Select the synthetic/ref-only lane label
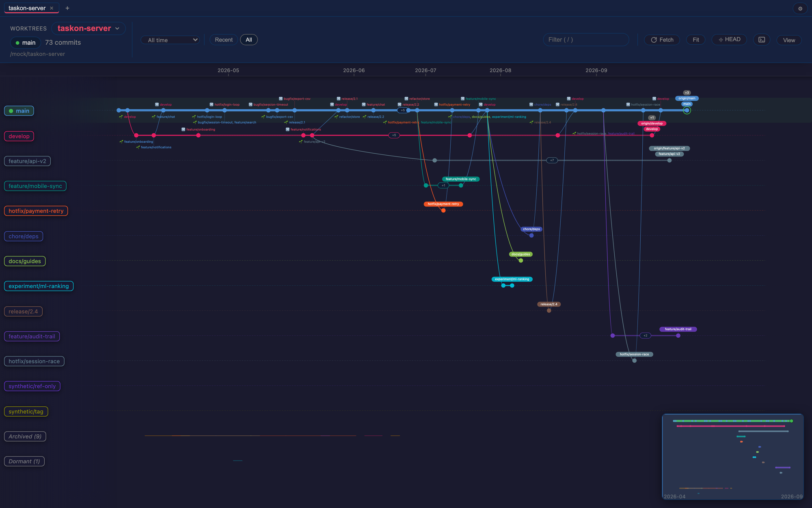Image resolution: width=812 pixels, height=508 pixels. pyautogui.click(x=32, y=386)
